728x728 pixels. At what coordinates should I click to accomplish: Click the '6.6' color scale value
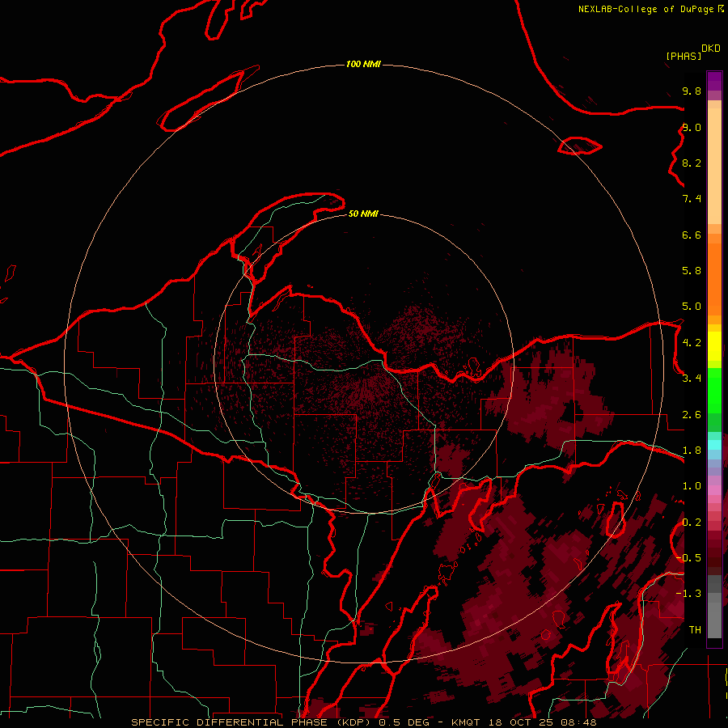point(692,235)
